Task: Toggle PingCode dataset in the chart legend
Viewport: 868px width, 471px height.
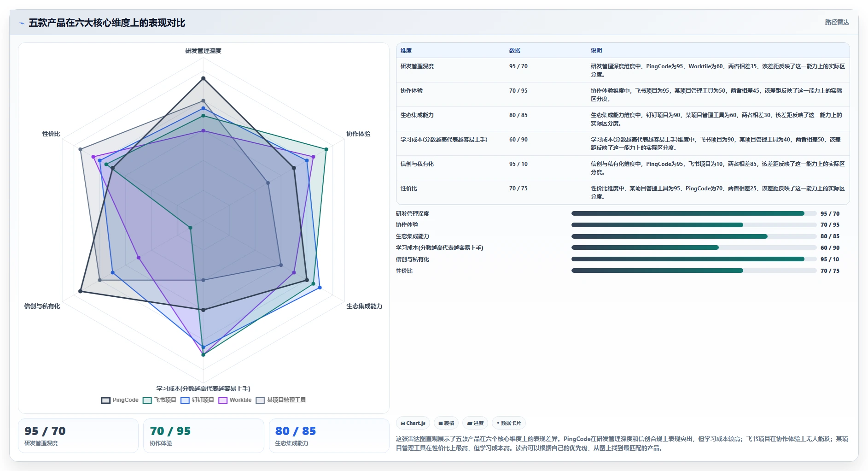Action: 120,400
